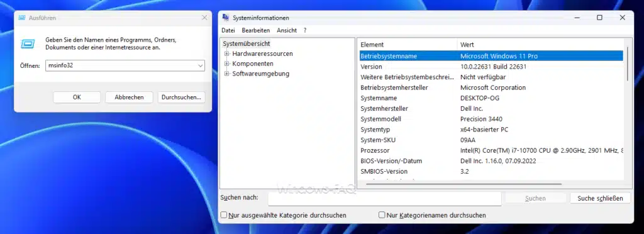
Task: Select the Systemmodell row
Action: 491,119
